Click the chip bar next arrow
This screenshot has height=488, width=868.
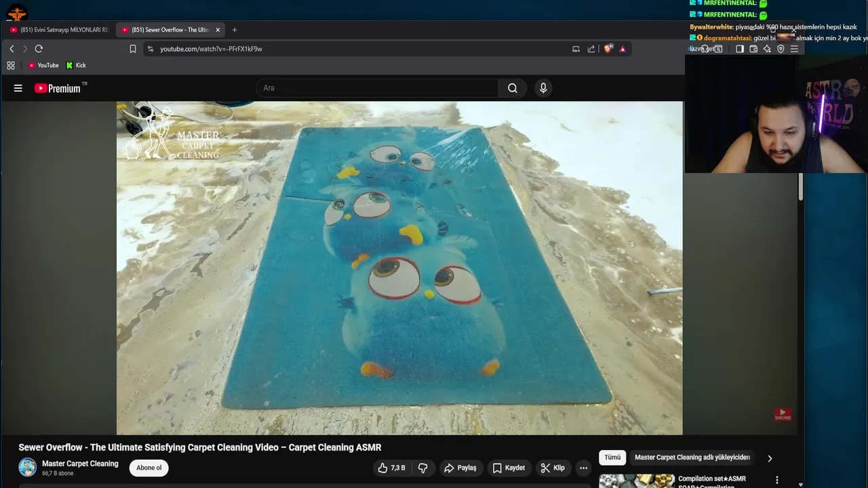point(770,458)
